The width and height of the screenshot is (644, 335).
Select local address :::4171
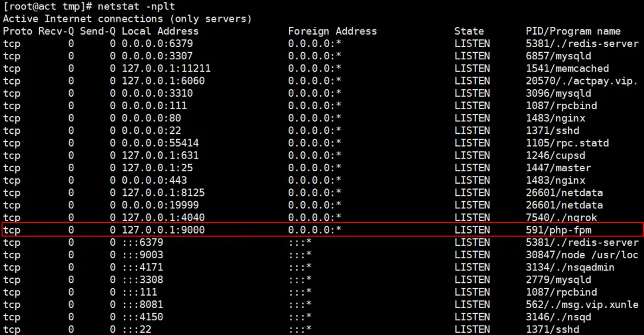tap(142, 267)
